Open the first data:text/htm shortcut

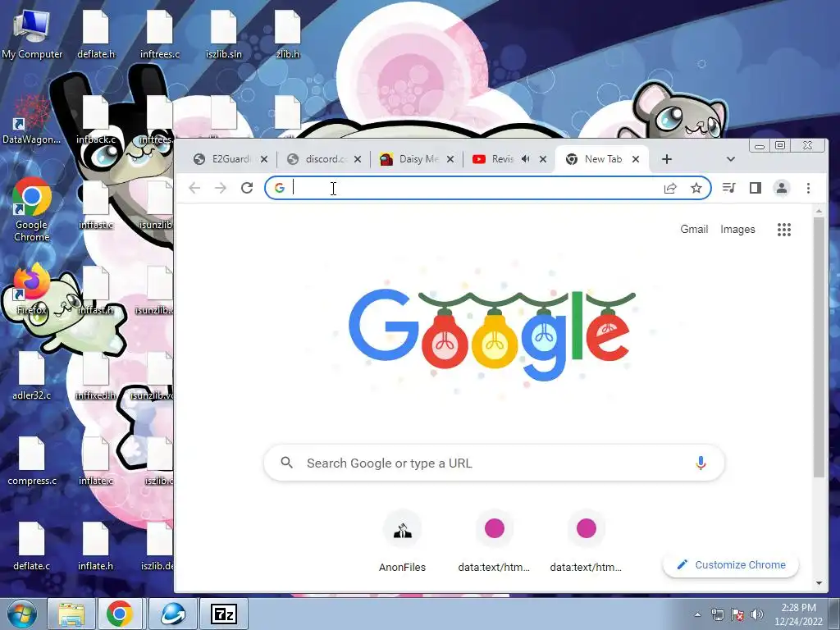[x=494, y=541]
